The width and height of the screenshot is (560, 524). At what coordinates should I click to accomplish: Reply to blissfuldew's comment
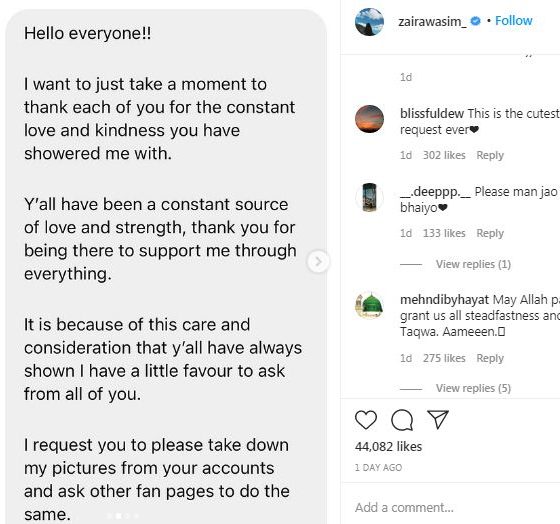pyautogui.click(x=490, y=155)
